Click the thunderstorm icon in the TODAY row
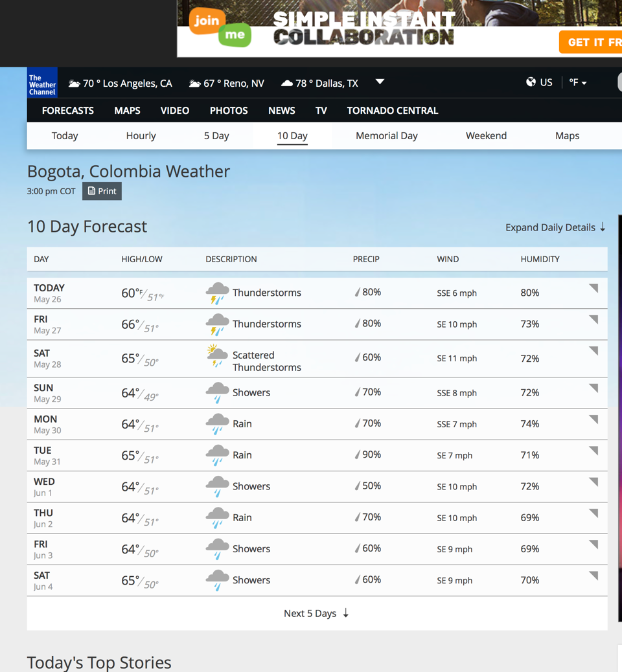The image size is (622, 672). pos(217,293)
